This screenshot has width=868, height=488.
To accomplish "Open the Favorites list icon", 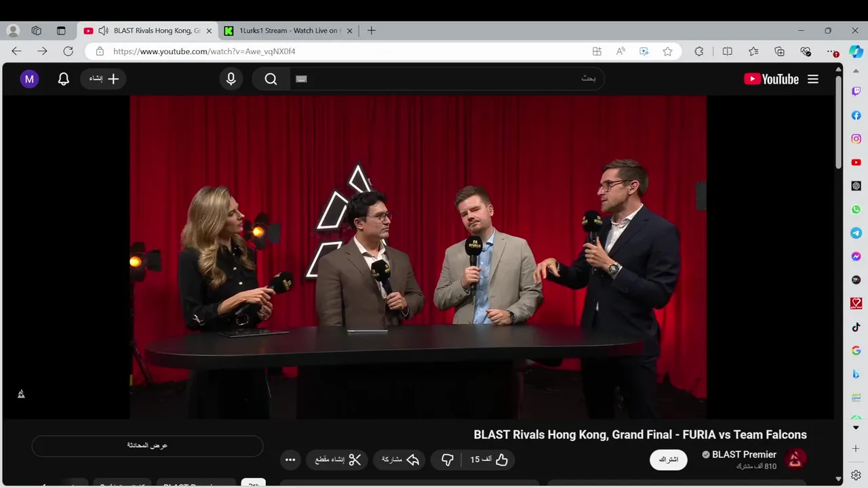I will point(753,52).
